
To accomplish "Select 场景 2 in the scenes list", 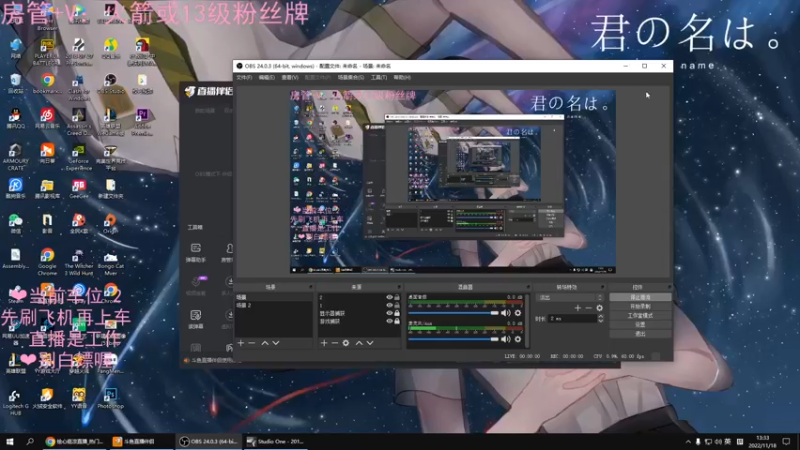I will [x=273, y=305].
